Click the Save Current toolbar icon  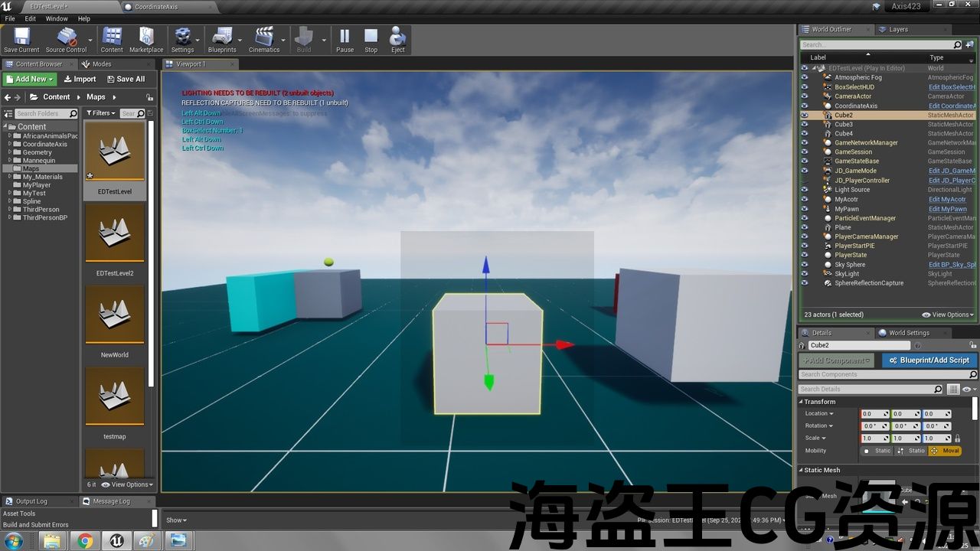pos(21,40)
